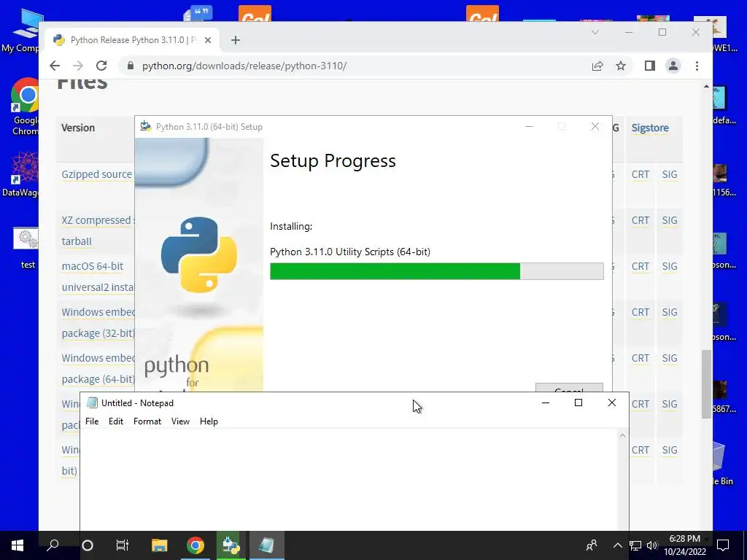
Task: Open the XZ compressed source tarball link
Action: click(x=98, y=231)
